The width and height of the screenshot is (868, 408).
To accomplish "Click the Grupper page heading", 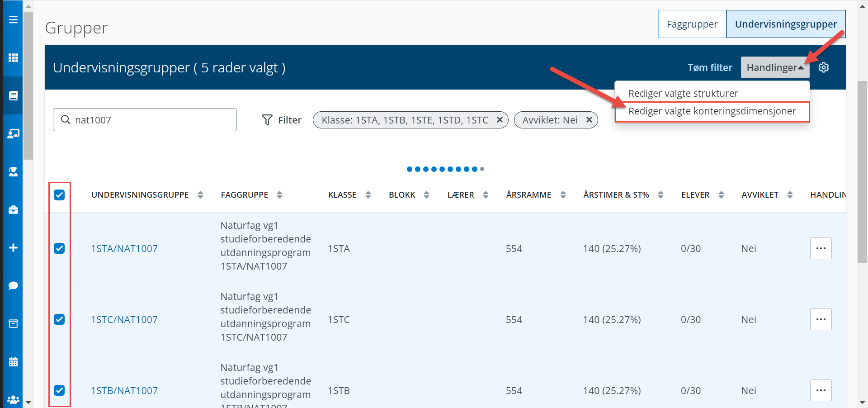I will pos(76,28).
